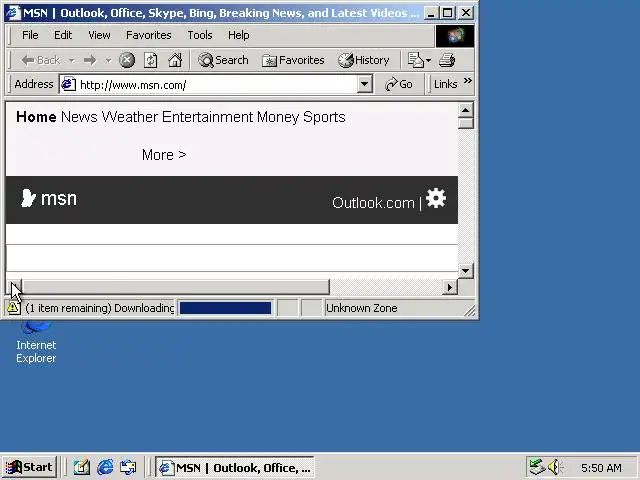Open the Help menu

point(238,35)
